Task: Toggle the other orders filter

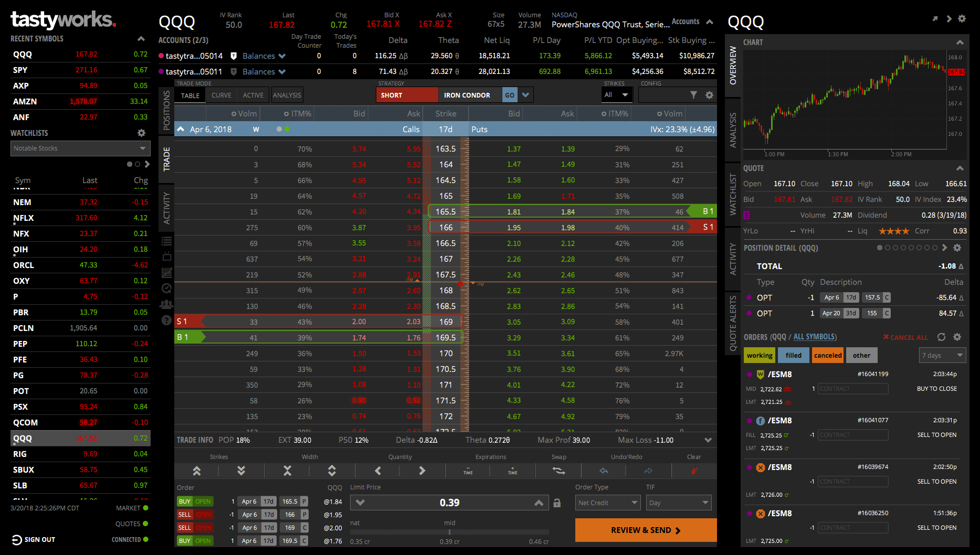Action: 861,355
